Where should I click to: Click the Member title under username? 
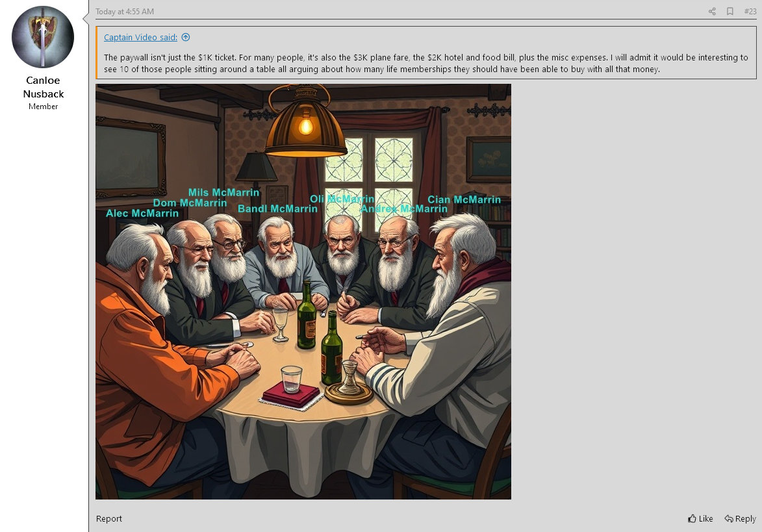point(44,107)
